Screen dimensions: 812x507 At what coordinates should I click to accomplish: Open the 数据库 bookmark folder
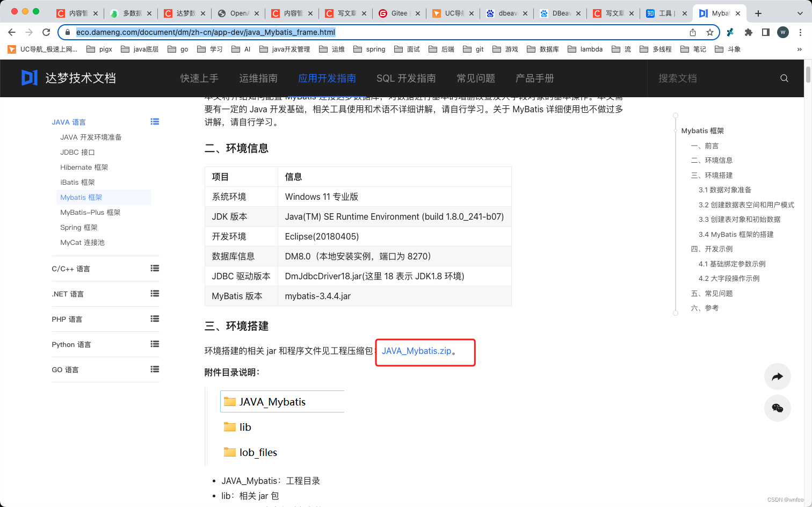tap(543, 49)
